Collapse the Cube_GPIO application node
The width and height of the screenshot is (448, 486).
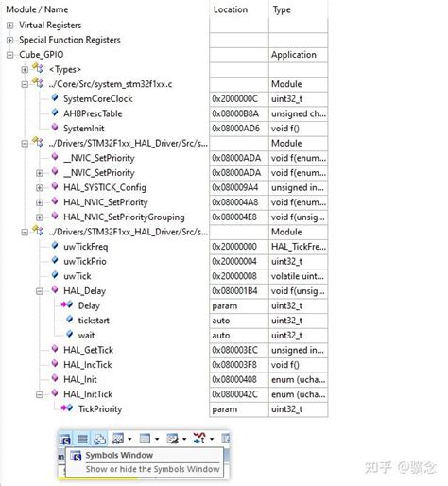point(10,55)
